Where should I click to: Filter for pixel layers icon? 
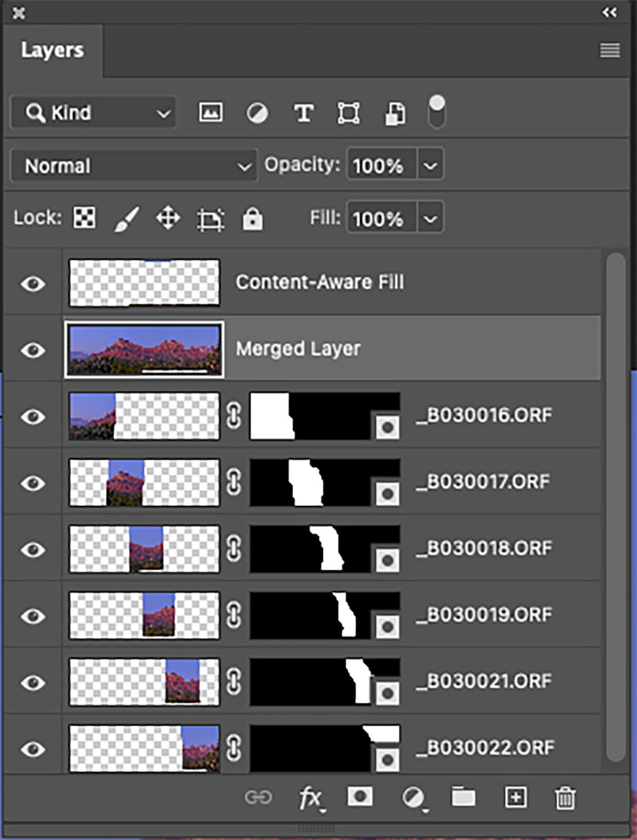210,112
